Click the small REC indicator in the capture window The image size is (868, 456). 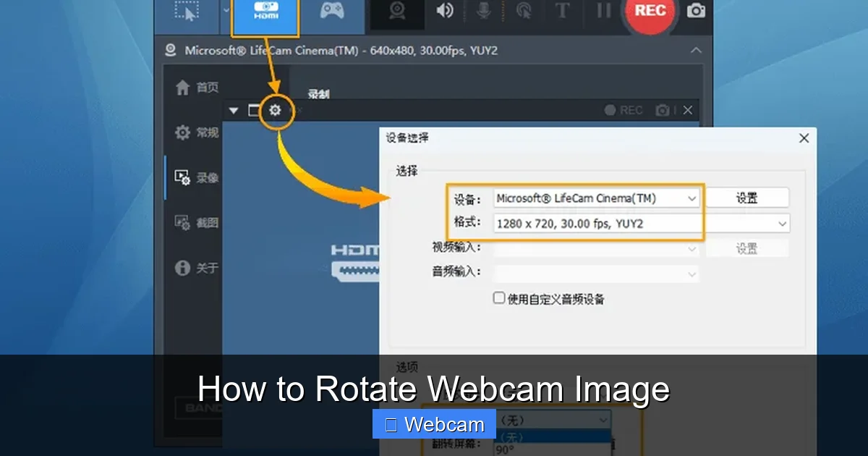[624, 110]
